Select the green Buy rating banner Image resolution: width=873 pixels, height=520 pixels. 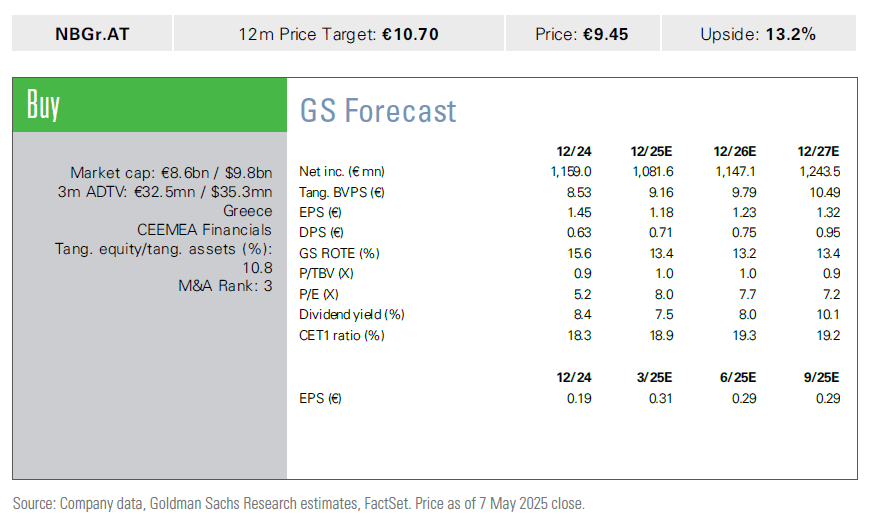(x=149, y=105)
